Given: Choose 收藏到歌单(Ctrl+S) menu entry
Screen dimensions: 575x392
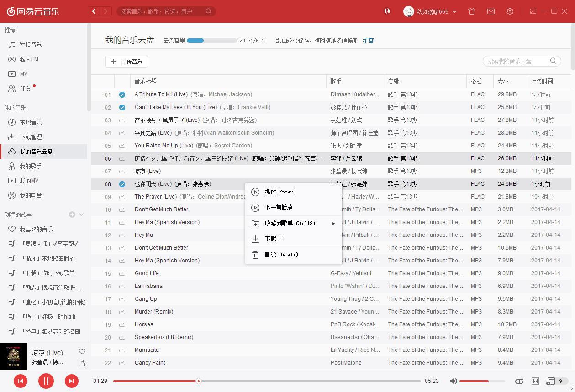Looking at the screenshot, I should point(294,223).
